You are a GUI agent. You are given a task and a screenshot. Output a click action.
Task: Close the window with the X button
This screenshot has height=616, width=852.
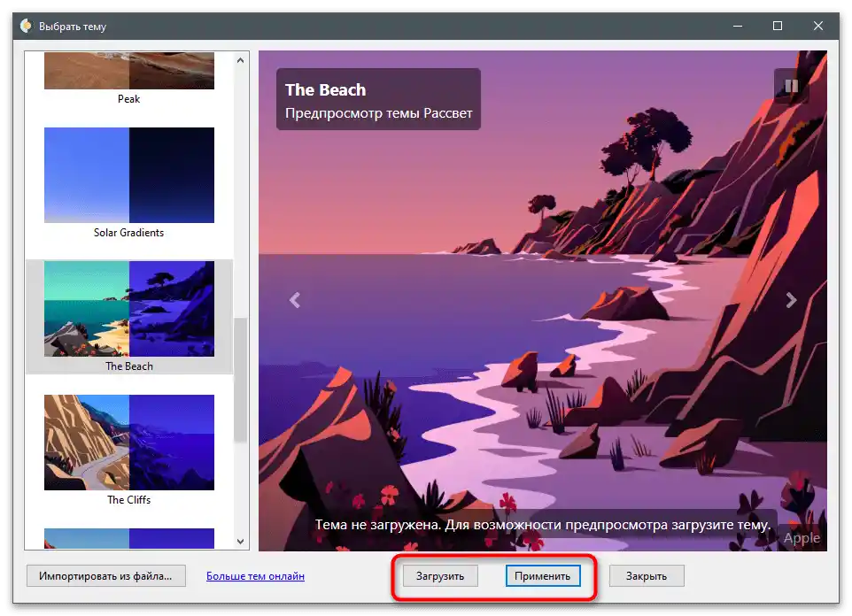coord(817,26)
